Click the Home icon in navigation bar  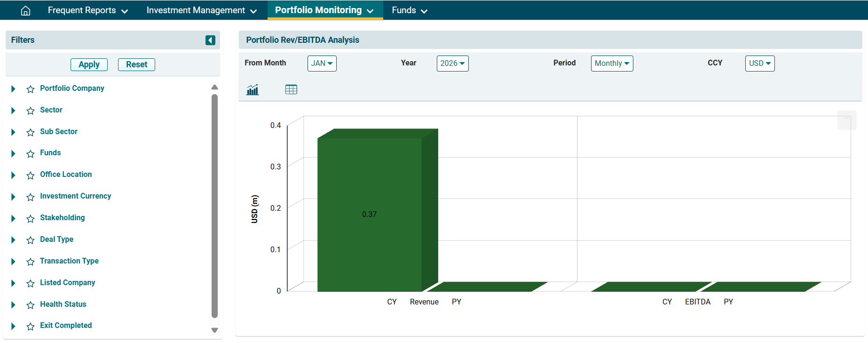tap(26, 10)
